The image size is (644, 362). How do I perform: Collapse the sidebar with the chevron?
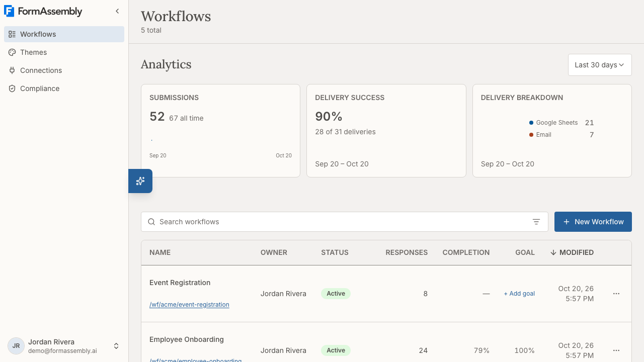117,11
